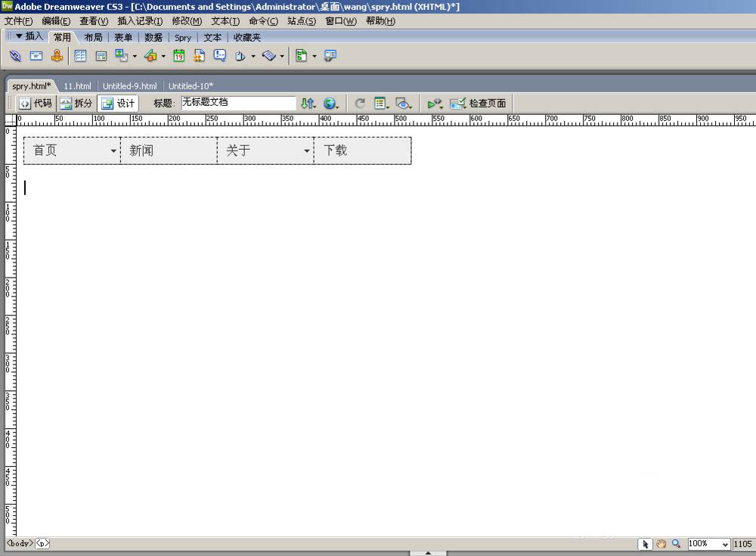
Task: Open the 查看(V) menu
Action: [x=94, y=21]
